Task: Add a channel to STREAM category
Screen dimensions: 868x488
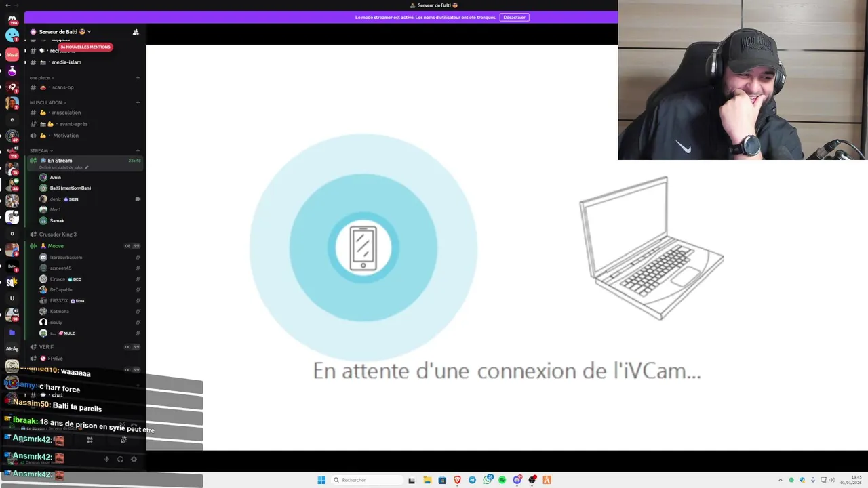Action: click(138, 150)
